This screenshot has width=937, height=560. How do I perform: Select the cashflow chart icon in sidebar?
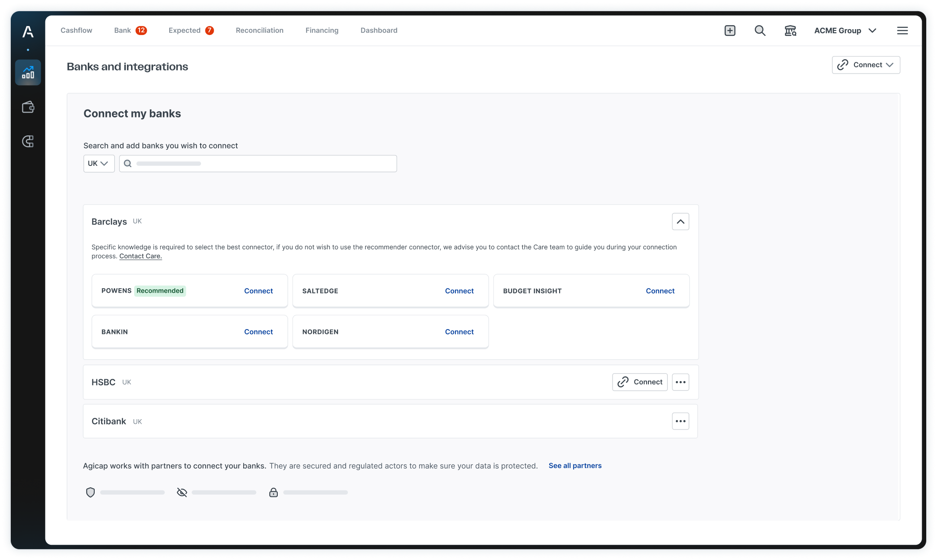[x=27, y=72]
